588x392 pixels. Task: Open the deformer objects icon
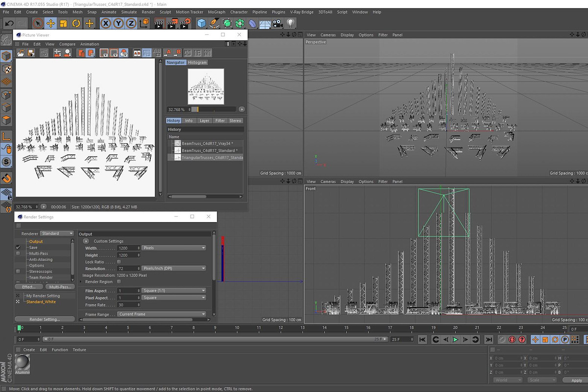click(252, 23)
